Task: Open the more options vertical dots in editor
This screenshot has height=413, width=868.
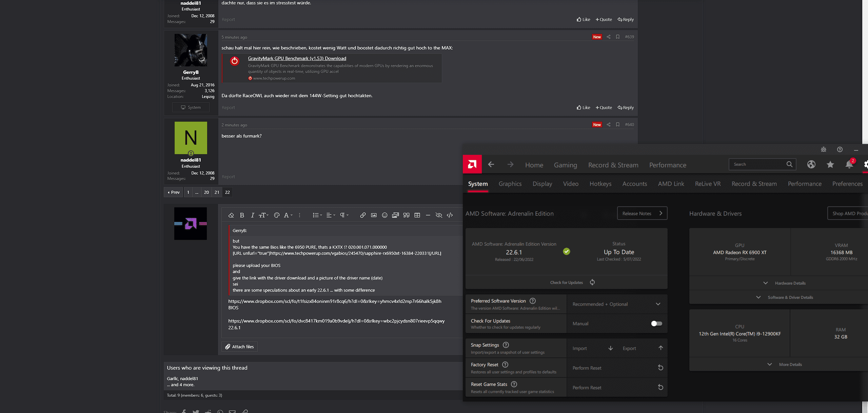Action: pos(299,215)
